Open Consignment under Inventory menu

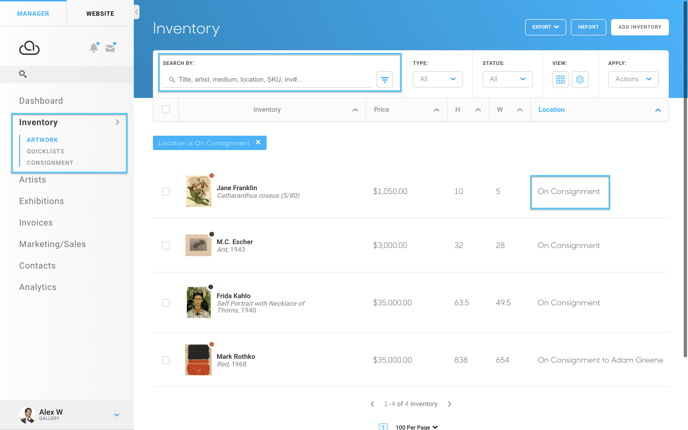tap(50, 163)
